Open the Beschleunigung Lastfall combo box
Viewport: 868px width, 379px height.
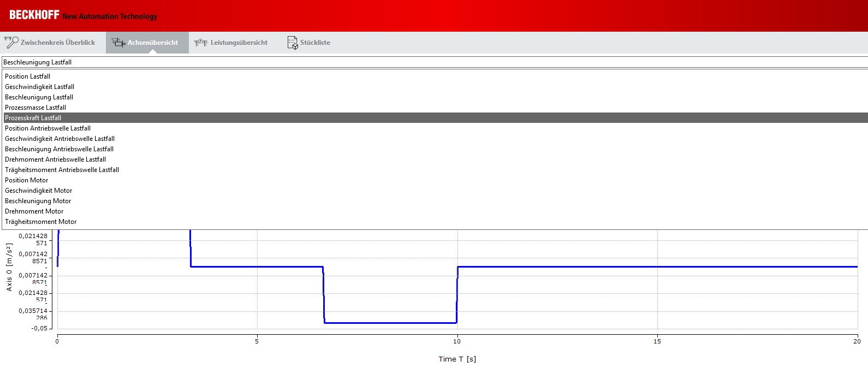[435, 62]
